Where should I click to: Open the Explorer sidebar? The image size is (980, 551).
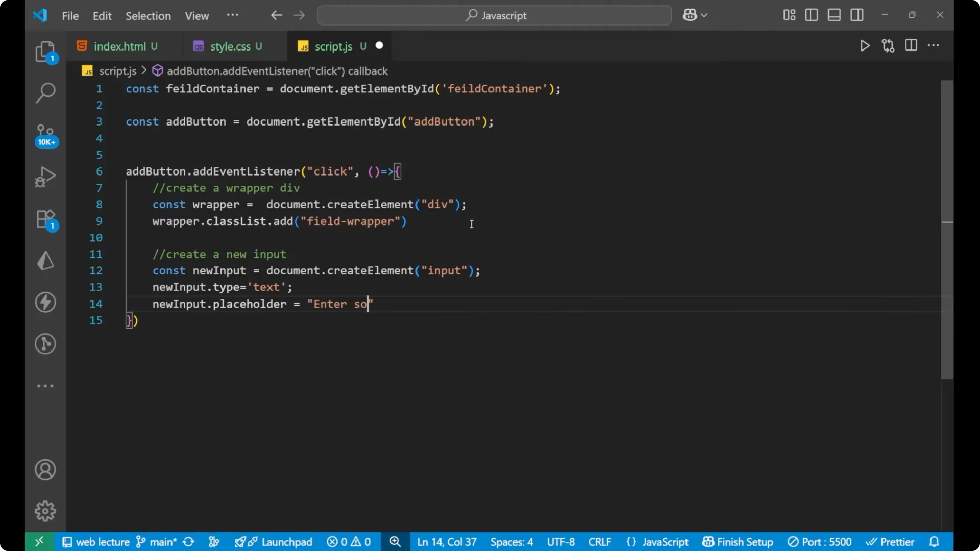pyautogui.click(x=45, y=52)
